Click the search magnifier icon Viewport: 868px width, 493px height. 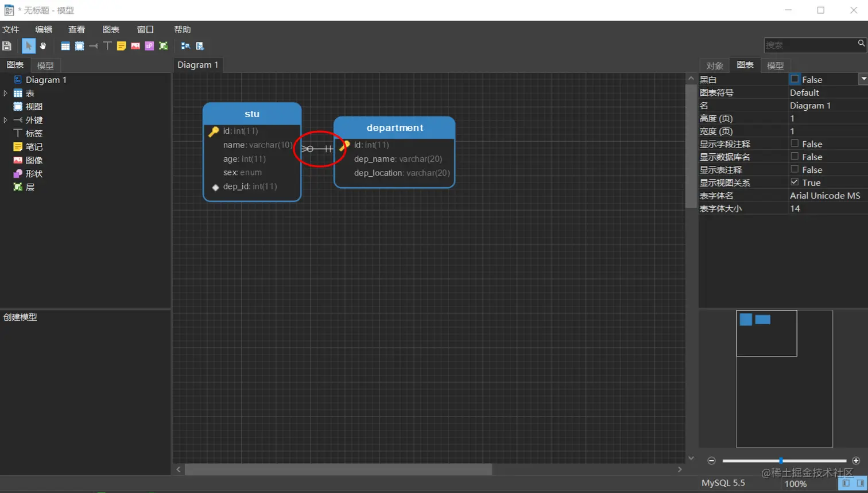coord(861,44)
